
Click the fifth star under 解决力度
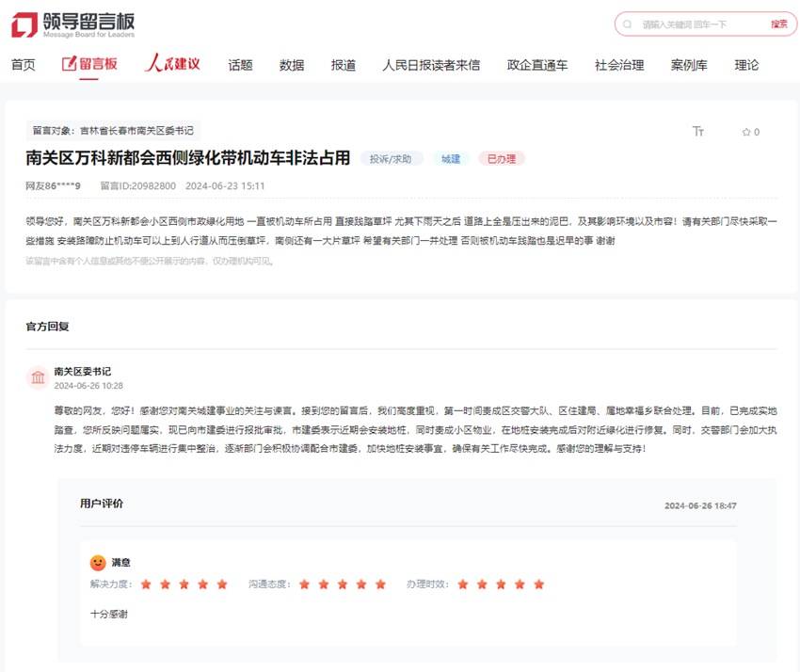222,584
